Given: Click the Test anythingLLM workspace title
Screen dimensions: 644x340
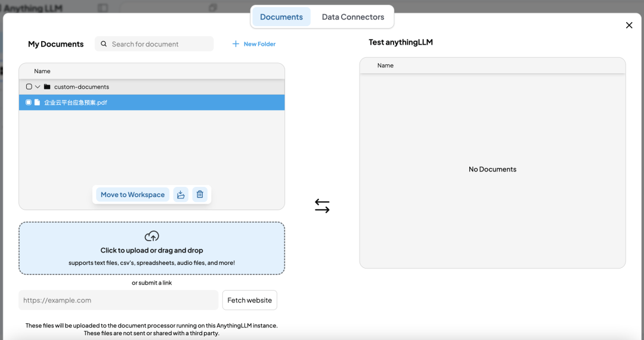Looking at the screenshot, I should 401,42.
